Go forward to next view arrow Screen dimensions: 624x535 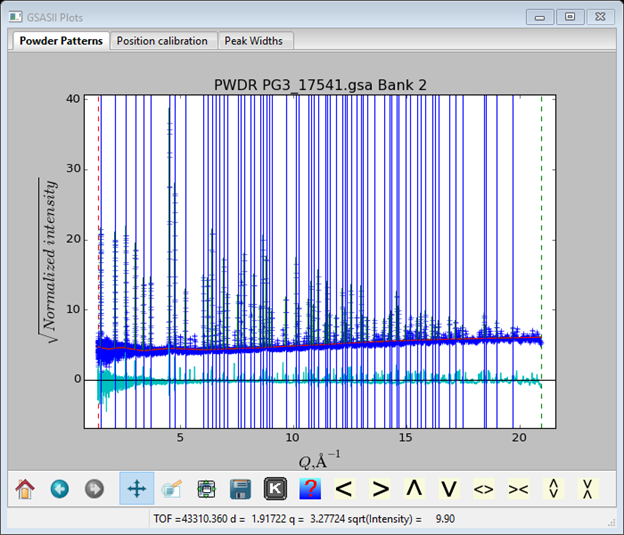(x=94, y=489)
